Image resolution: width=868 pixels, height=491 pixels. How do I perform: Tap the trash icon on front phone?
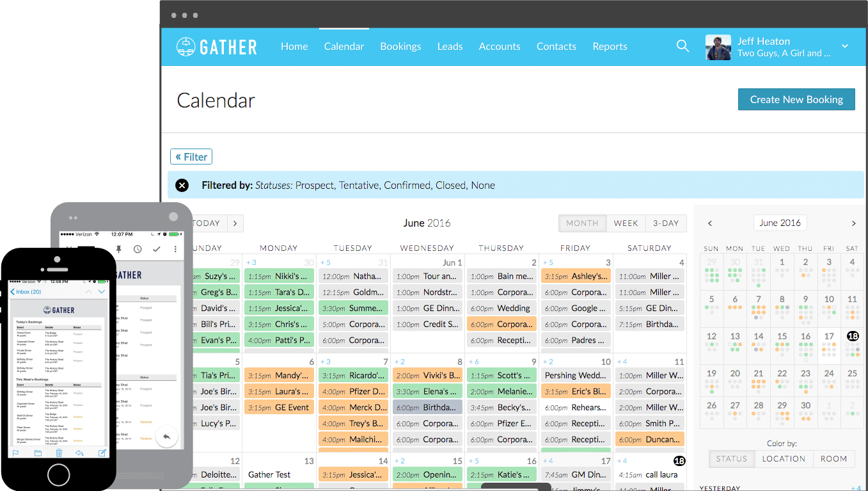coord(59,453)
